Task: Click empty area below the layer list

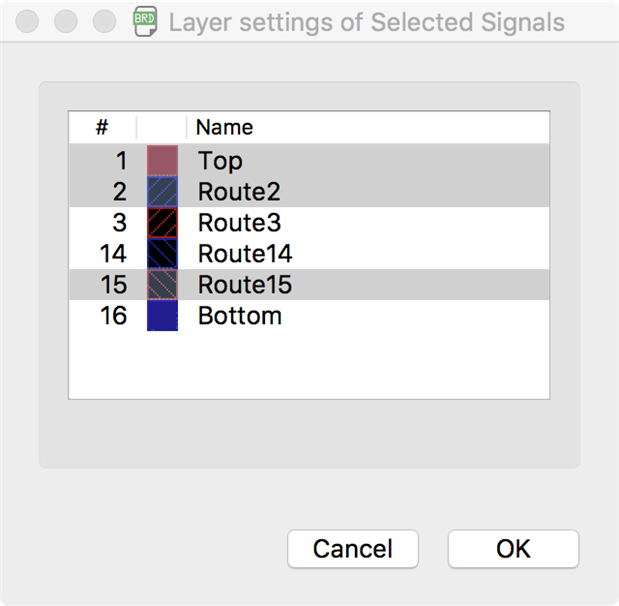Action: point(308,365)
